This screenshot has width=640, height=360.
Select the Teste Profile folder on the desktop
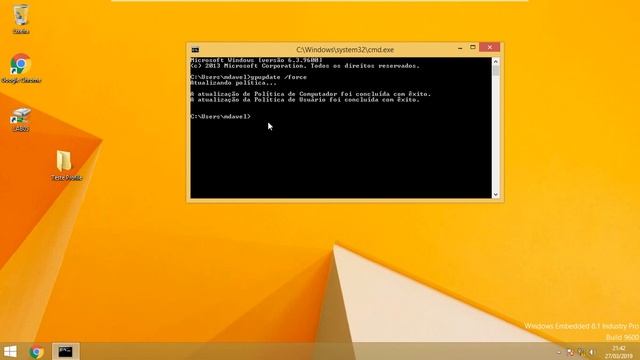coord(66,165)
